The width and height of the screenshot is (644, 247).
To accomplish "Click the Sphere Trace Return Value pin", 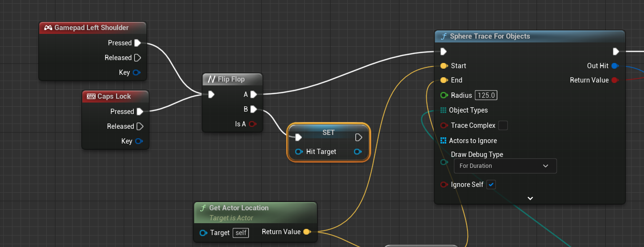I will click(615, 80).
